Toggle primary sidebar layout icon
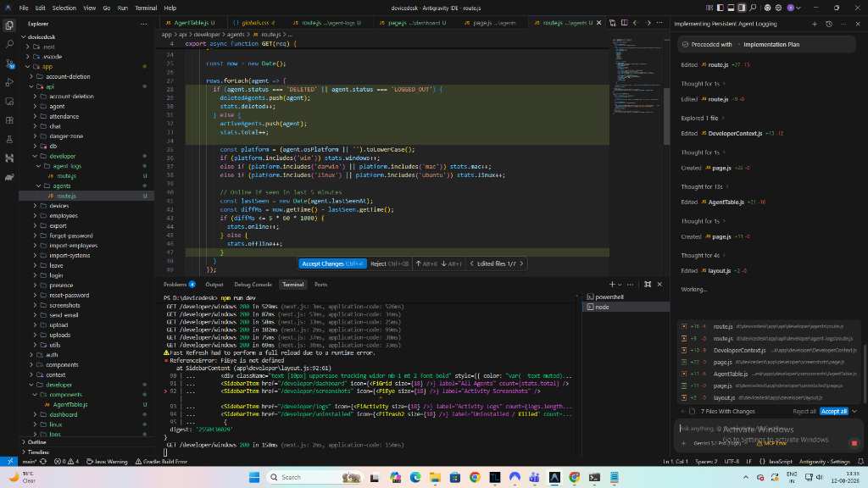This screenshot has height=488, width=868. (x=721, y=8)
